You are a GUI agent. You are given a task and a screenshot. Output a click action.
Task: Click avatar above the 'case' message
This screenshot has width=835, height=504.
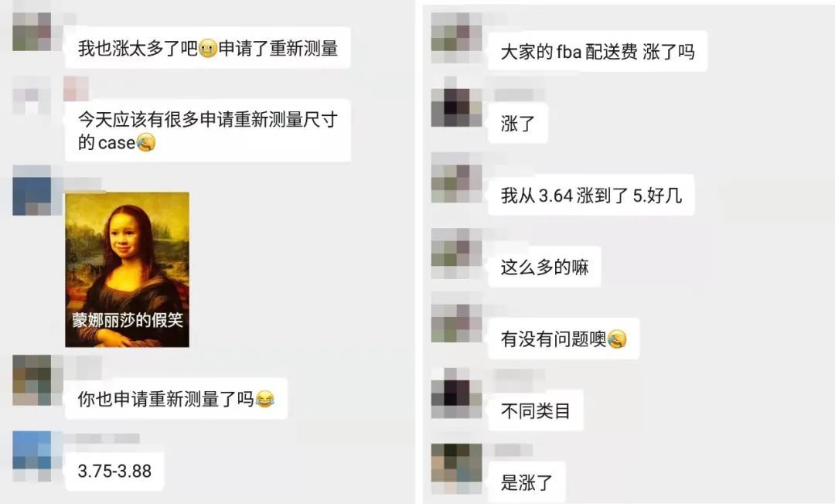32,95
